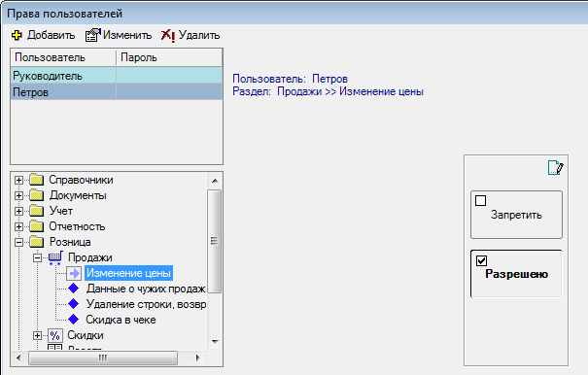Click the diamond icon beside Данные о чужих продаж
The height and width of the screenshot is (375, 588).
pyautogui.click(x=74, y=289)
